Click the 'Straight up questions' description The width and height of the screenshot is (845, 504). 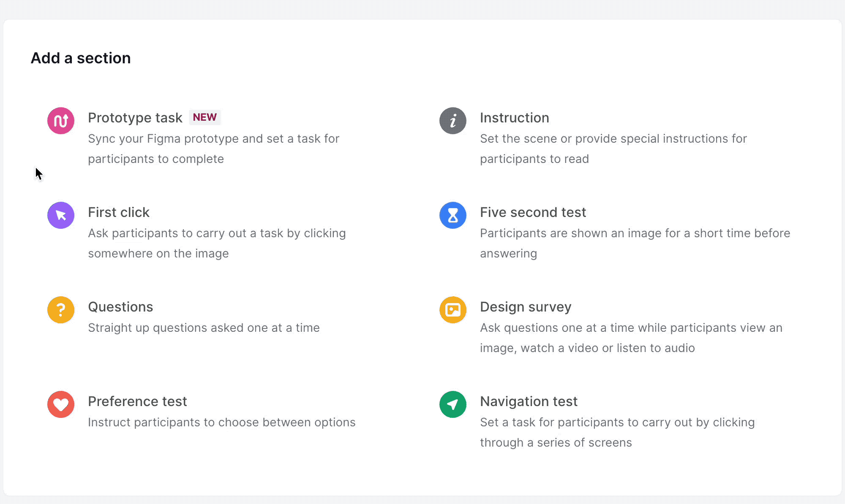click(x=204, y=328)
